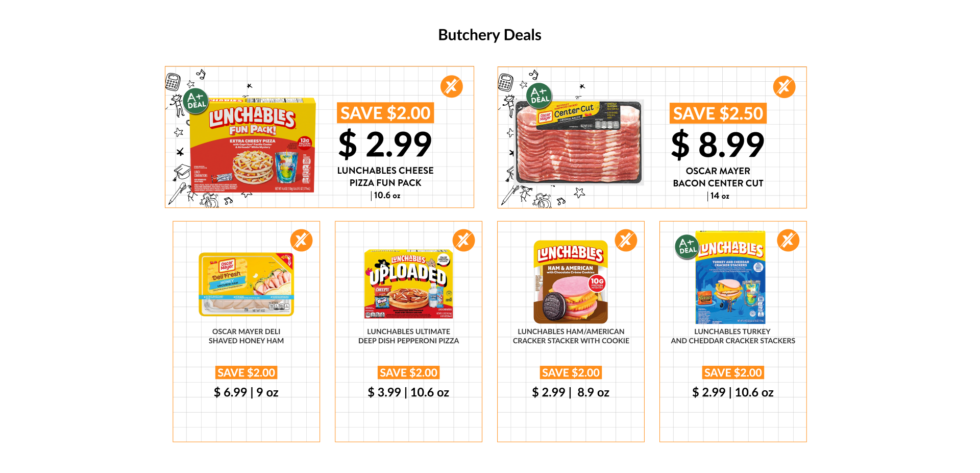The image size is (980, 473).
Task: Open Lunchables Fun Pack product image
Action: coord(253,145)
